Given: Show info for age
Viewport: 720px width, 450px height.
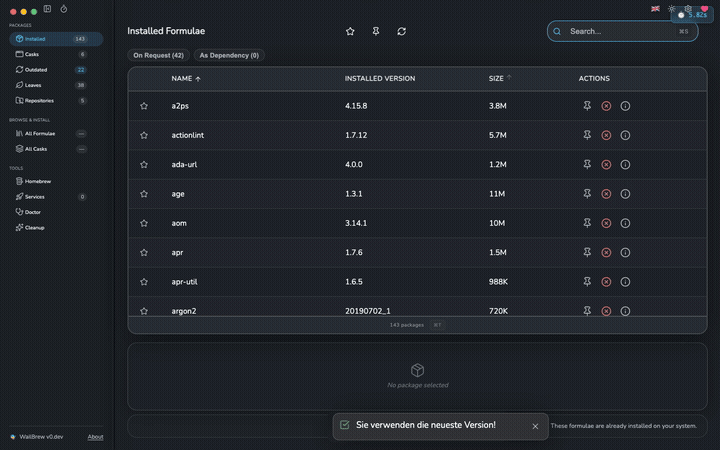Looking at the screenshot, I should point(625,194).
